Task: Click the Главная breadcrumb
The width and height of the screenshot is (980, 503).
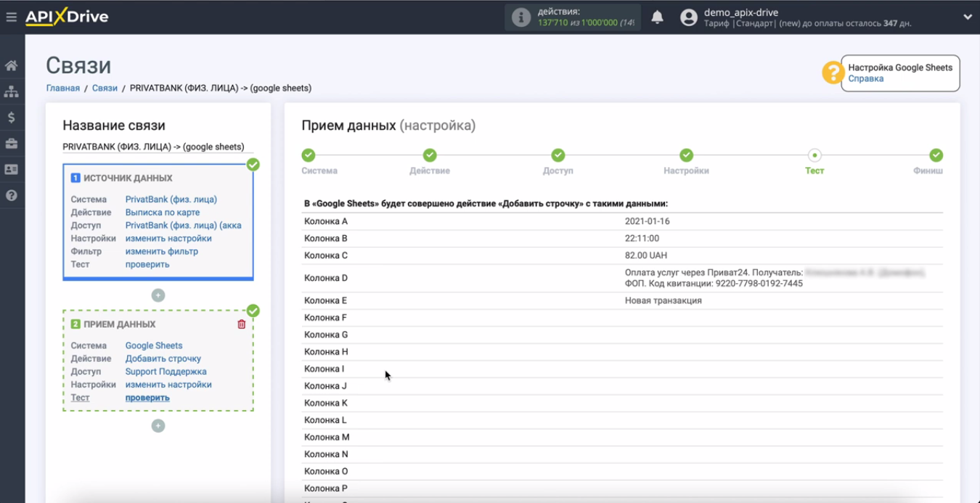Action: (x=63, y=88)
